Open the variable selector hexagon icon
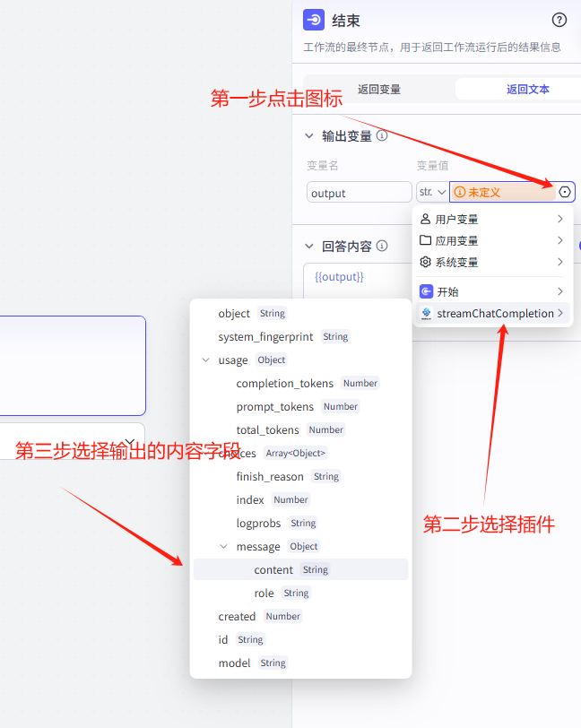Screen dimensions: 581x728 click(x=564, y=192)
